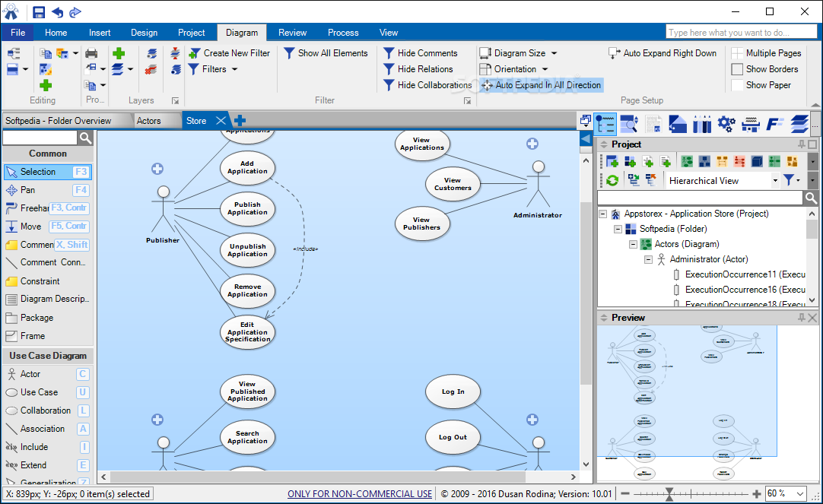Switch to the Review ribbon tab
Image resolution: width=823 pixels, height=504 pixels.
tap(292, 33)
